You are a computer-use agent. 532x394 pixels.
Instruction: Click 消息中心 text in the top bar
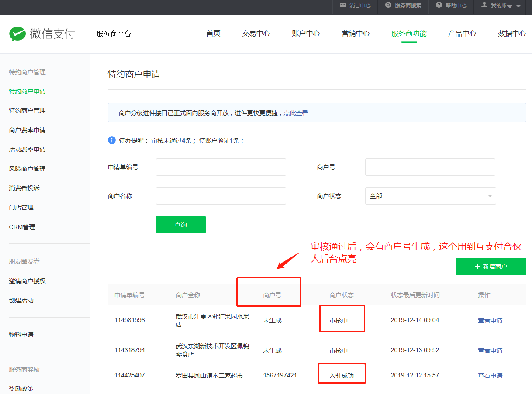tap(360, 6)
